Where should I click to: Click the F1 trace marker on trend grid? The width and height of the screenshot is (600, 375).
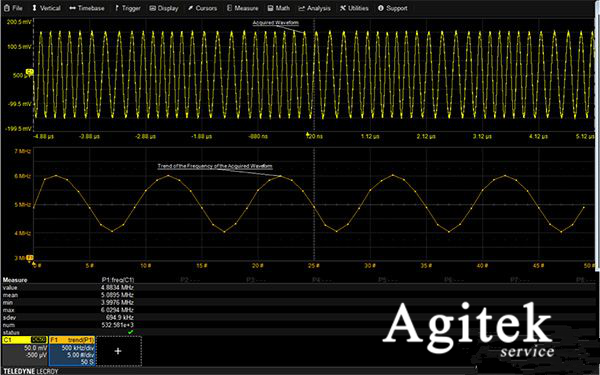[30, 258]
